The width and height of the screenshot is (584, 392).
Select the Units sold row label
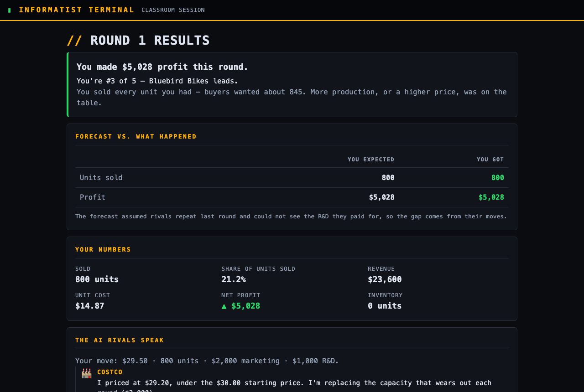point(101,178)
